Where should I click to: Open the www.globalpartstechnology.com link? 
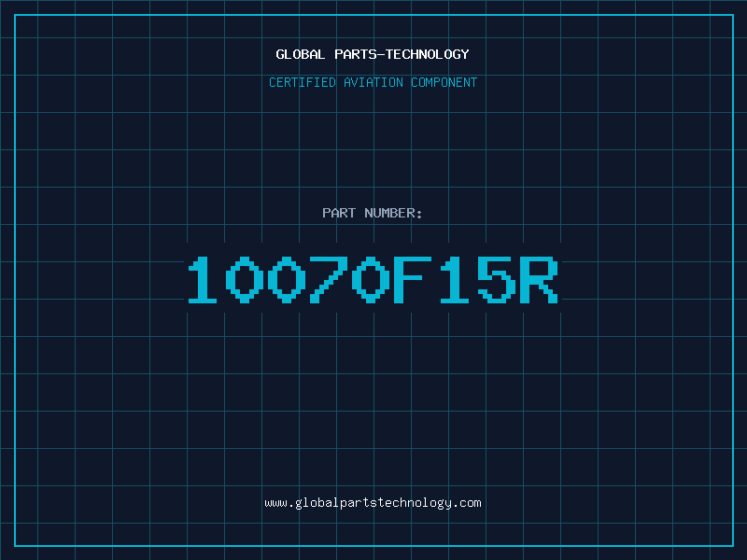point(373,503)
